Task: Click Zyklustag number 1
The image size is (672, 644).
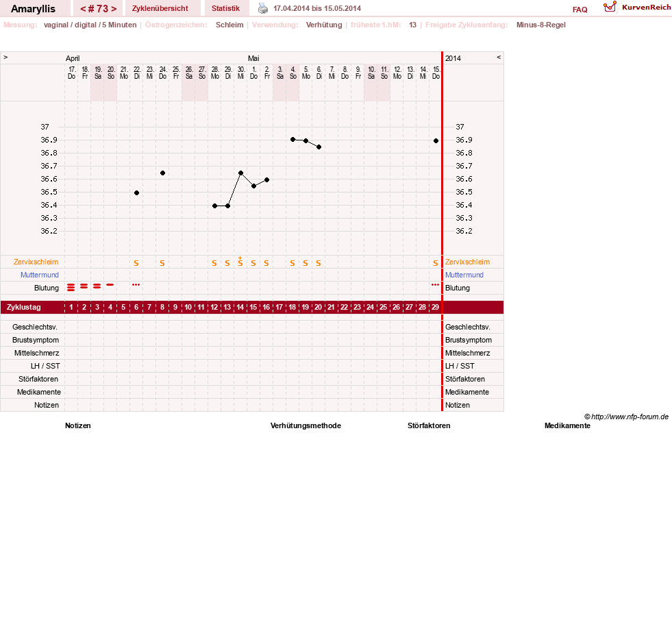Action: point(71,308)
